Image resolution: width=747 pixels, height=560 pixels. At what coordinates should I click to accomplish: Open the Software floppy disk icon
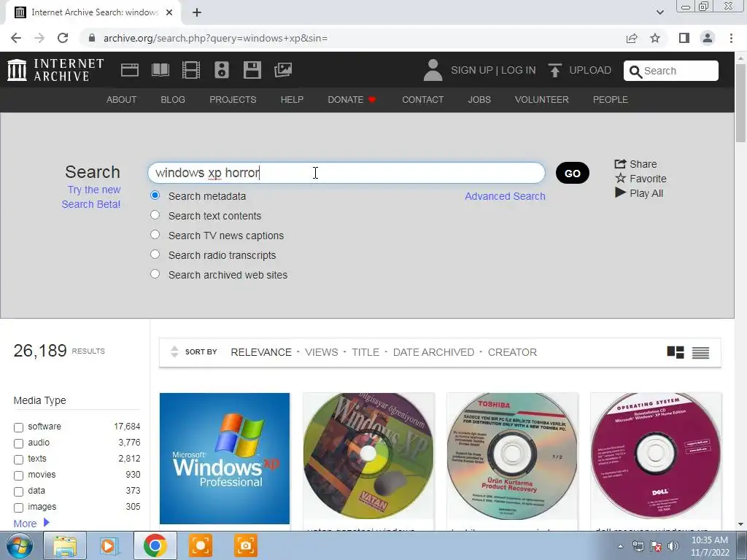252,70
